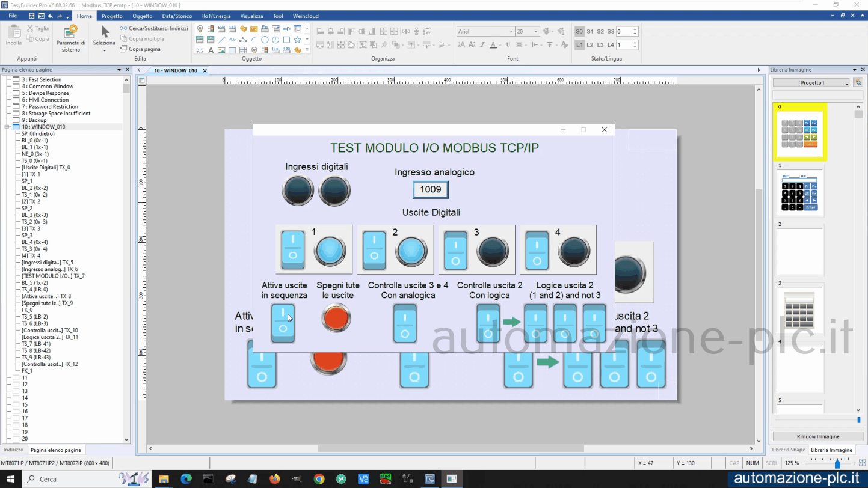Toggle Attiva uscite in sequenza switch
Screen dimensions: 868x488
tap(283, 323)
